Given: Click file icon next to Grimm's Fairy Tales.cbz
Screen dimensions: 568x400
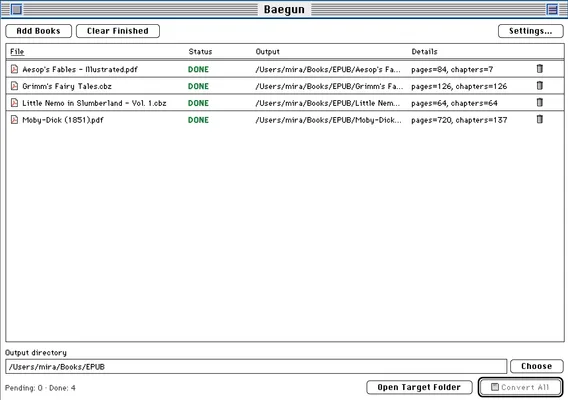Looking at the screenshot, I should point(14,86).
